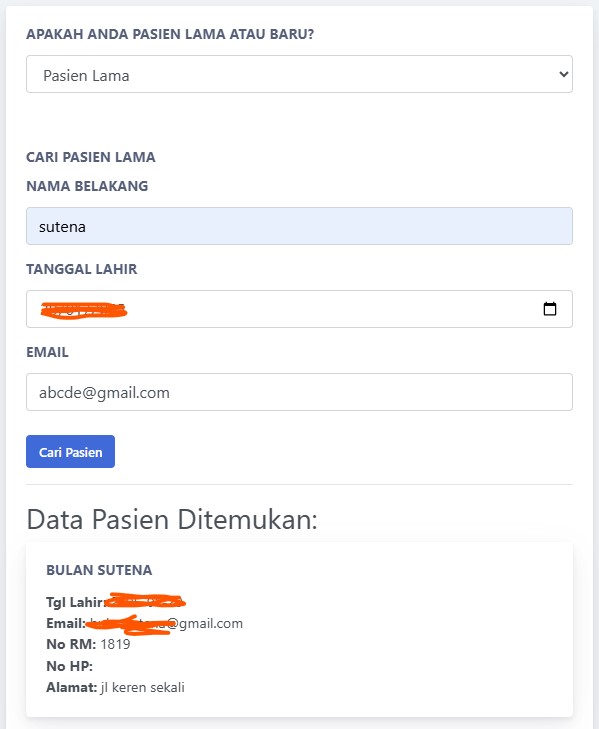Click the Alamat jl keren sekali line

[x=115, y=687]
